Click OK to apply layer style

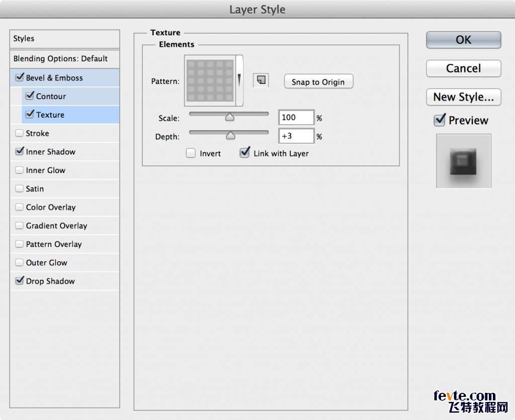tap(463, 40)
